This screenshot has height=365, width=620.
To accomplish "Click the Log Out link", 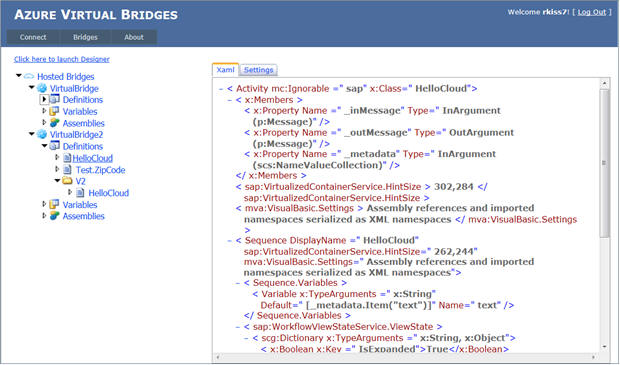I will click(592, 12).
